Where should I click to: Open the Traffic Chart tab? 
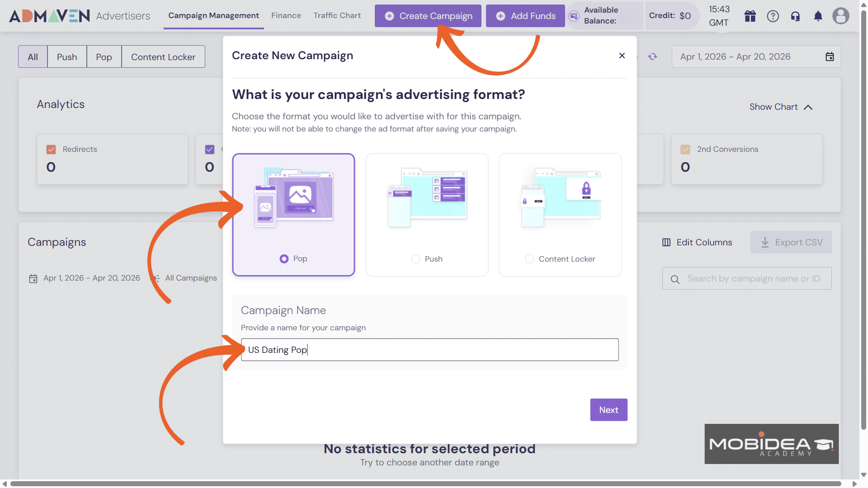click(x=337, y=15)
